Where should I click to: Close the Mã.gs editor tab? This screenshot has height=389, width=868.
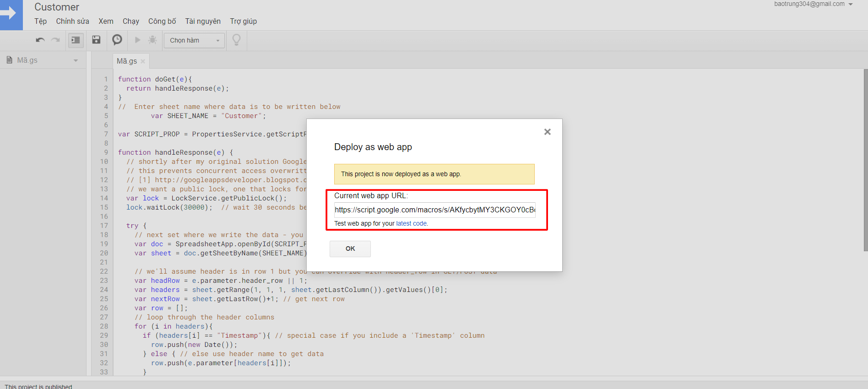143,61
